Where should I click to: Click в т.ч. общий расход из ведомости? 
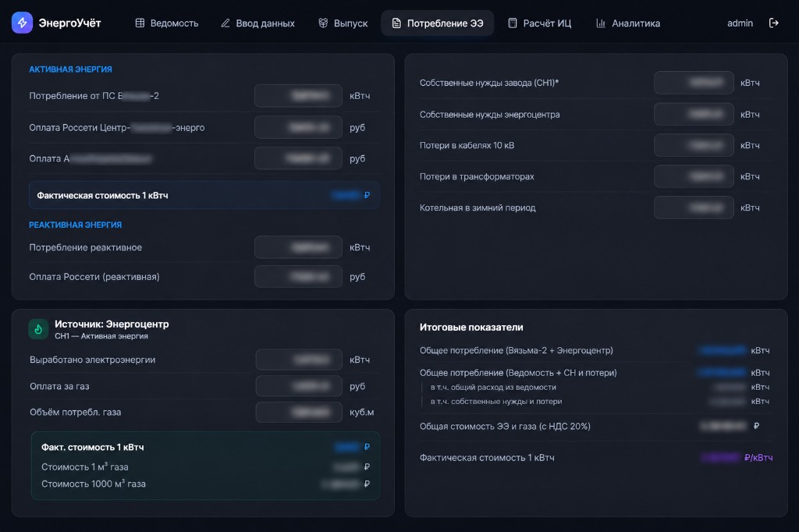[493, 387]
